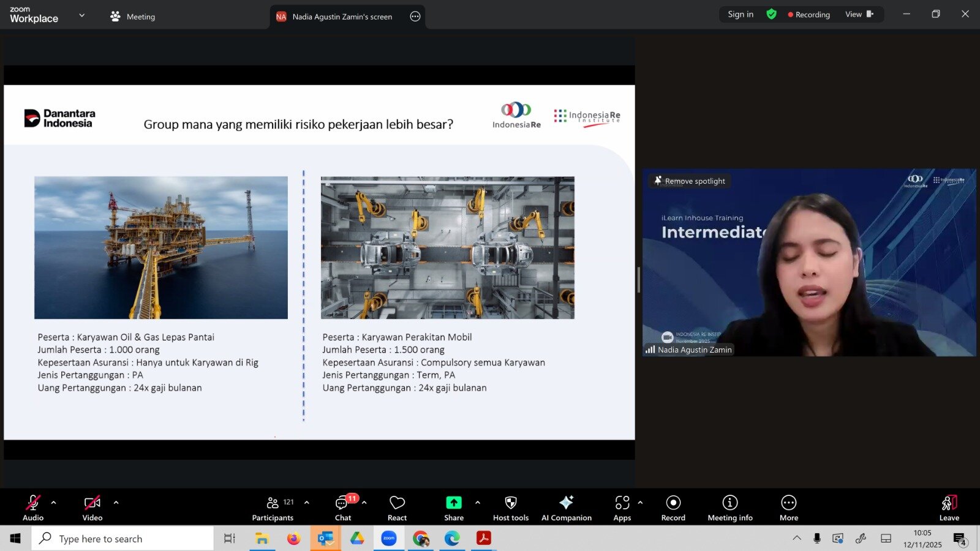Launch the AI Companion

point(566,508)
